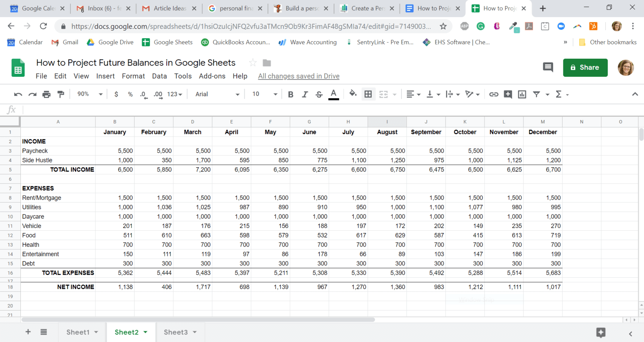Open vertical align dropdown
The image size is (644, 342).
coord(433,94)
